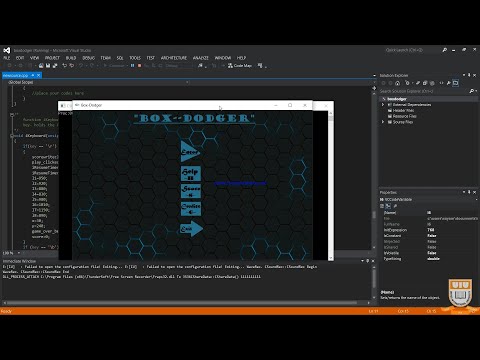Image resolution: width=480 pixels, height=360 pixels.
Task: Click the Exit arrow button in Box-Dodger
Action: pos(191,229)
